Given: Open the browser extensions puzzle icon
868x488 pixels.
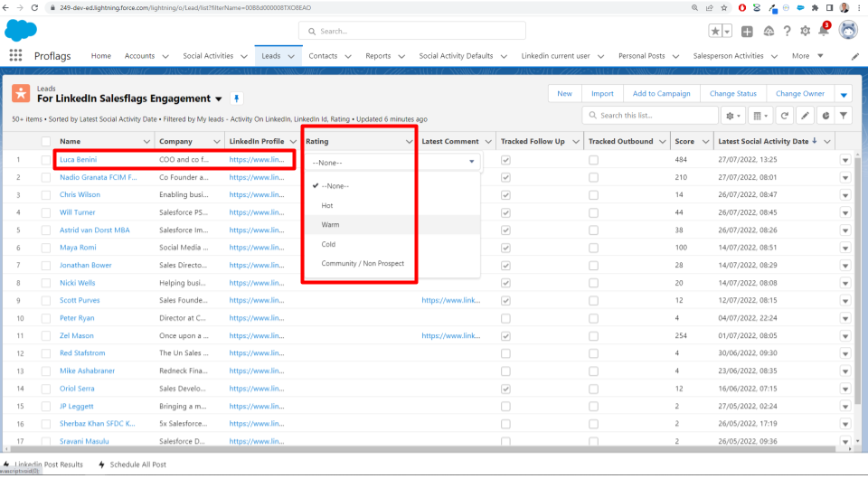Looking at the screenshot, I should pyautogui.click(x=815, y=8).
